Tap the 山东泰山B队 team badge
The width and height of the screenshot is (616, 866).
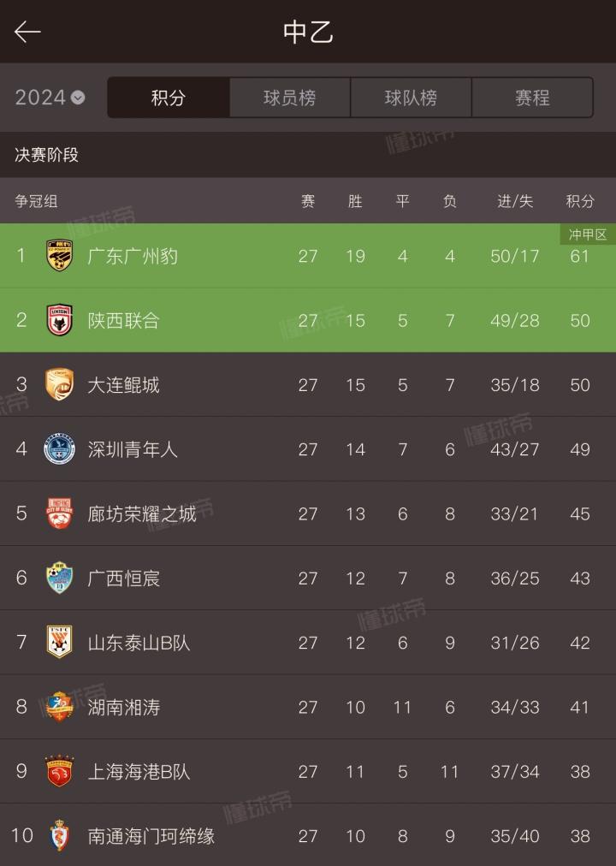[x=59, y=643]
